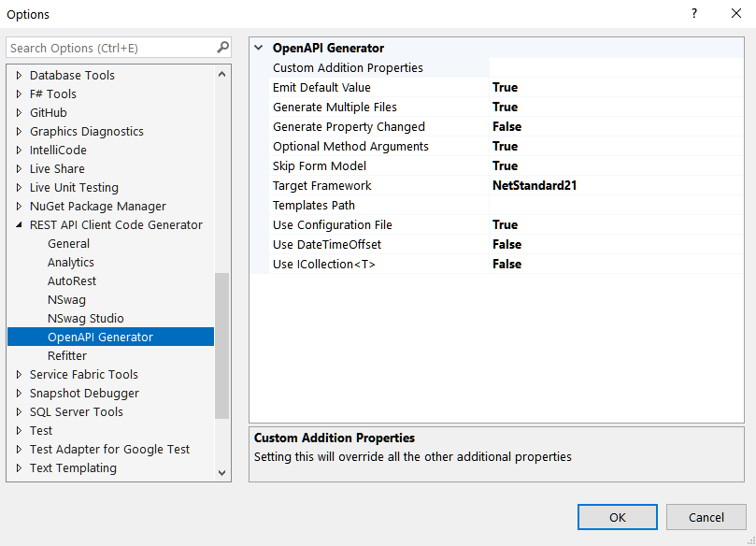756x546 pixels.
Task: Expand the Live Share node
Action: (x=19, y=169)
